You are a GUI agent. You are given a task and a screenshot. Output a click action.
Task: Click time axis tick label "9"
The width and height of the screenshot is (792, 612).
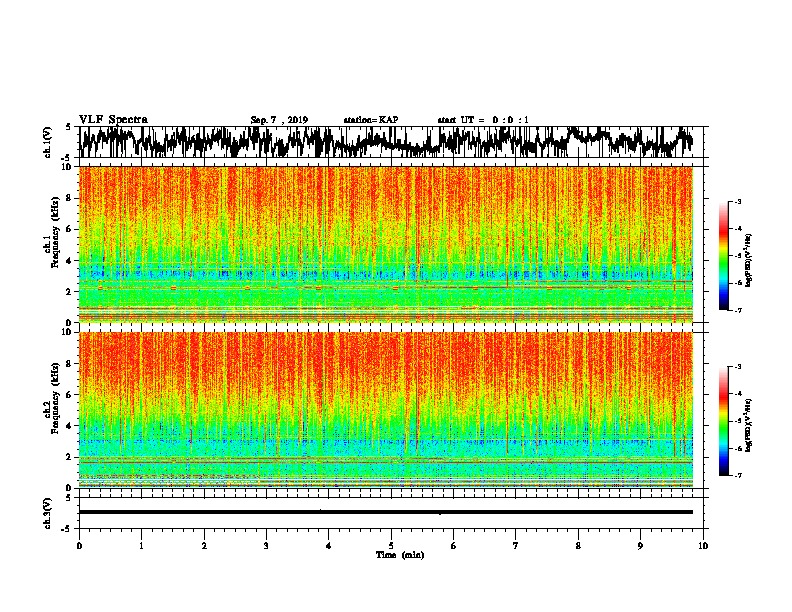coord(640,546)
